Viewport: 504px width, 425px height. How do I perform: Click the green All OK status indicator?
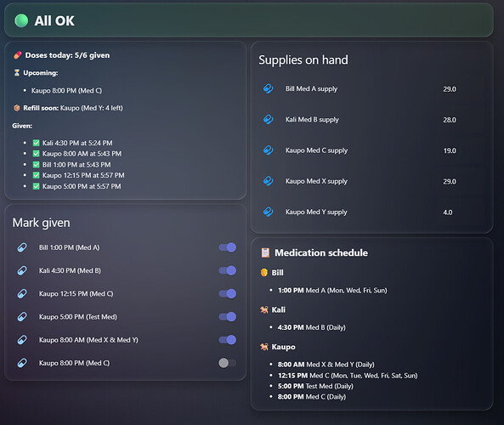coord(21,20)
